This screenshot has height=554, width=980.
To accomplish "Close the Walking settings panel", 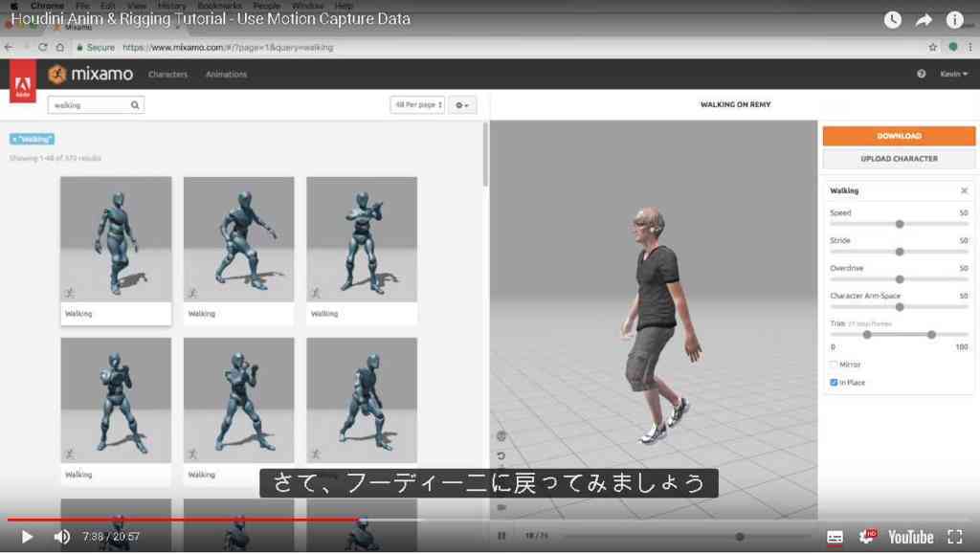I will coord(964,190).
